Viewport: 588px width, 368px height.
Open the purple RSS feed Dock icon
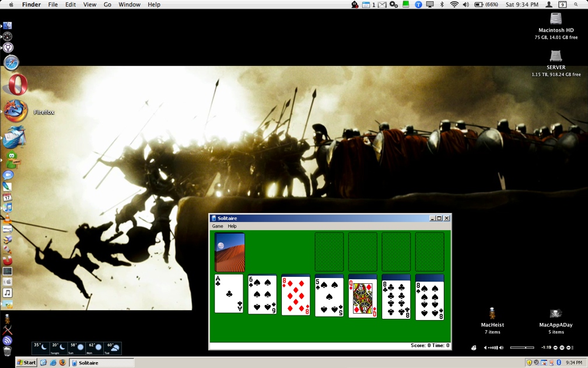8,341
